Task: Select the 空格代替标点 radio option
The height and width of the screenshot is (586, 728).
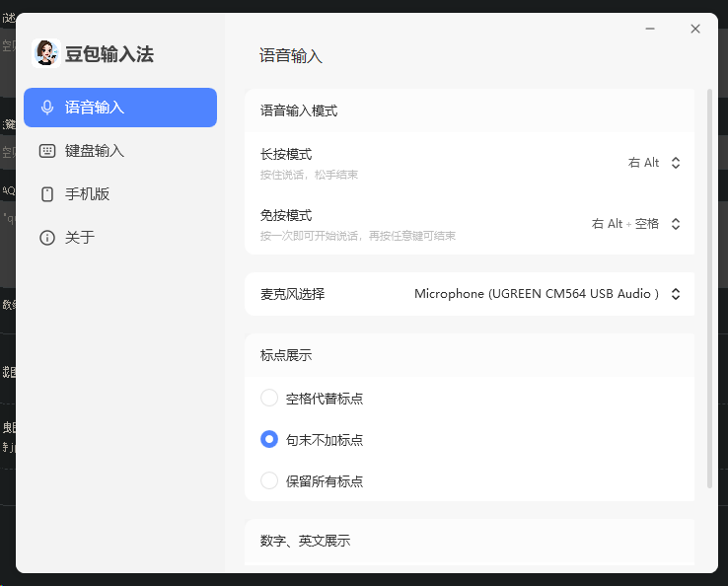Action: [269, 398]
